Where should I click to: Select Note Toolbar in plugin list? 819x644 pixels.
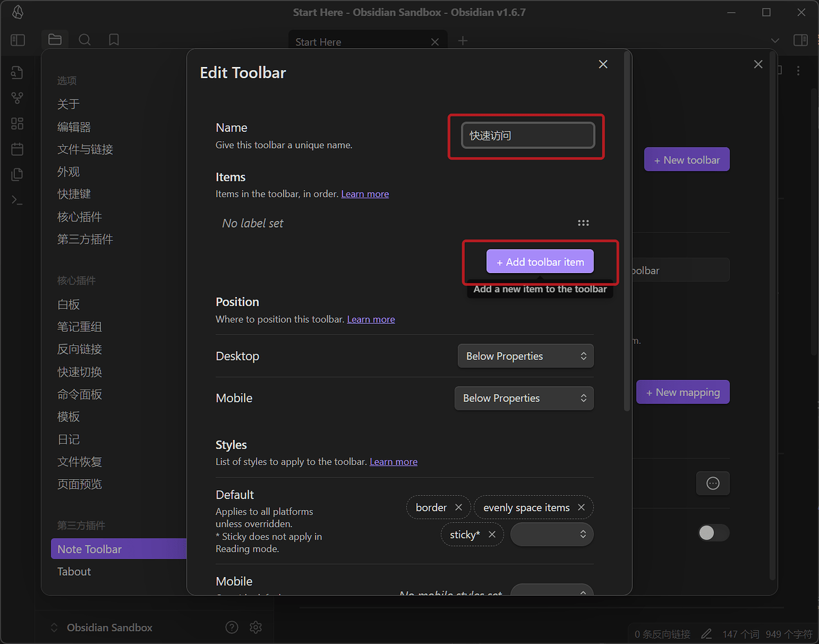coord(118,549)
